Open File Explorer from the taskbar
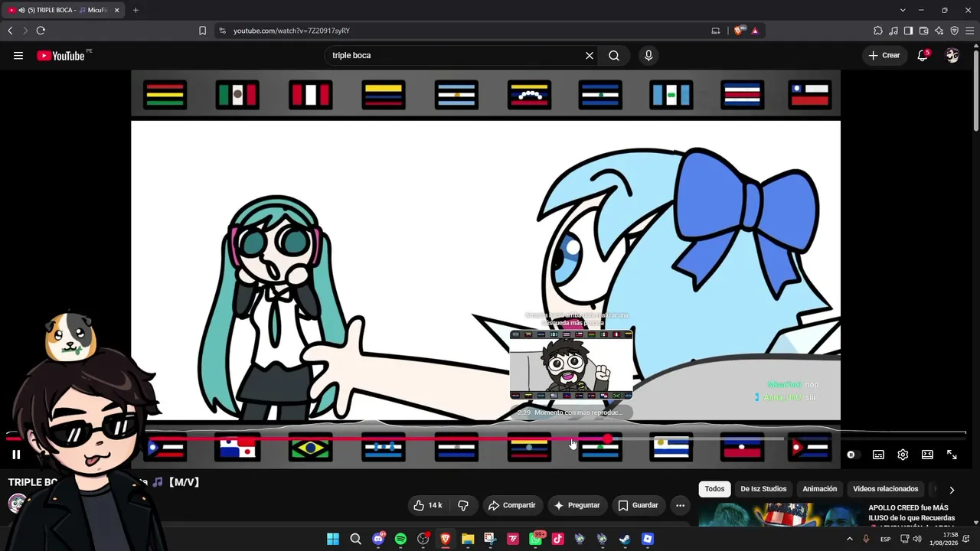 pyautogui.click(x=468, y=539)
